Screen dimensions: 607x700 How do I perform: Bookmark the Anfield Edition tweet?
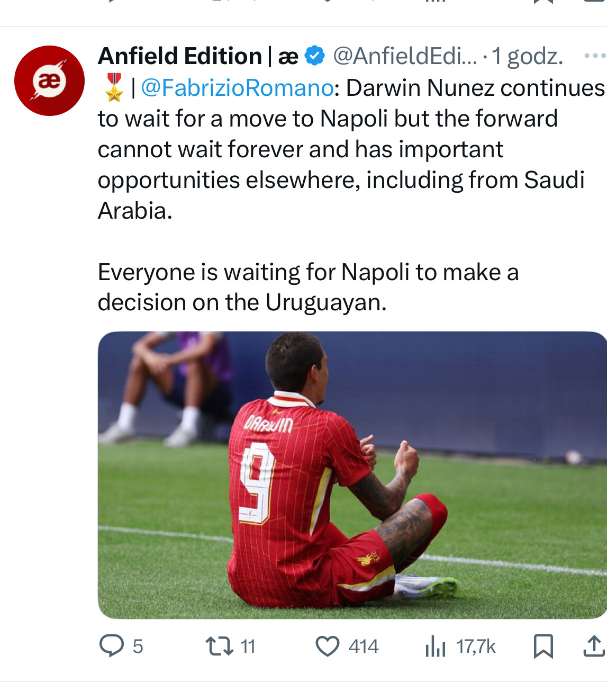543,646
